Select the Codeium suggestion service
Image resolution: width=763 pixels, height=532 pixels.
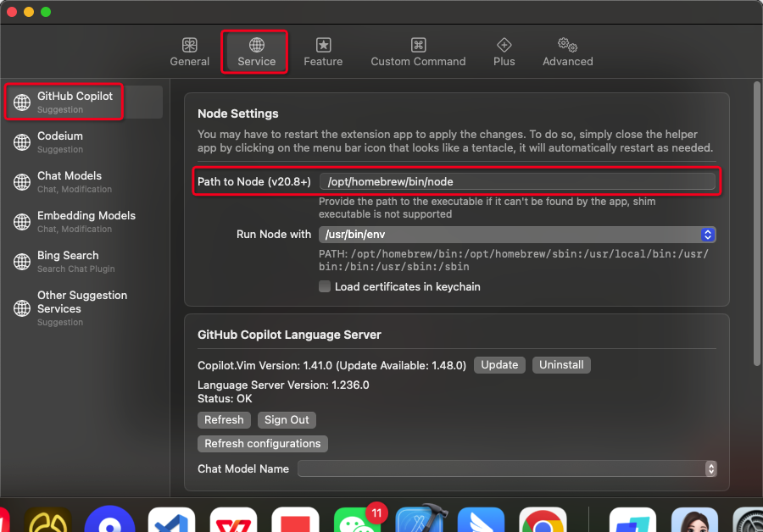pyautogui.click(x=85, y=142)
